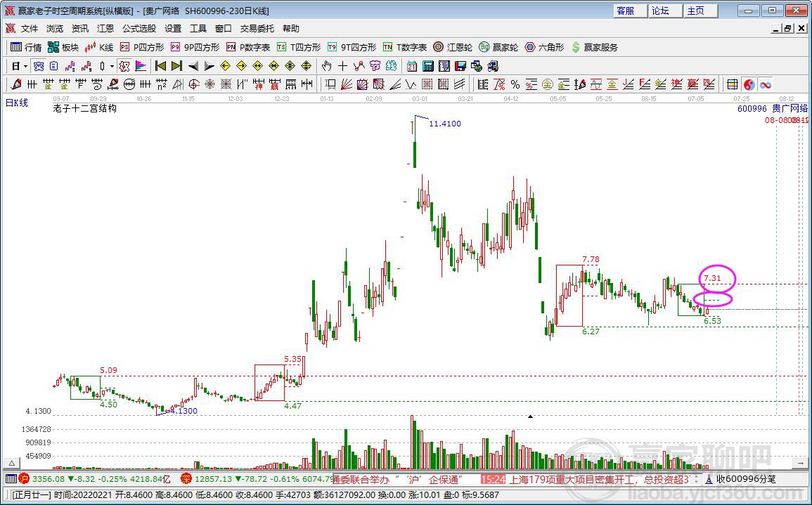Image resolution: width=812 pixels, height=505 pixels.
Task: Click the 主页 homepage button
Action: (x=701, y=11)
